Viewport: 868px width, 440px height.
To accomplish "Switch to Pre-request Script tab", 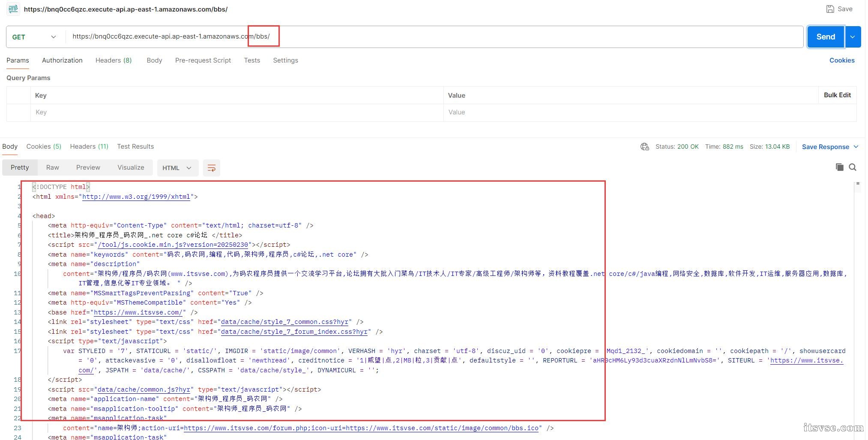I will (203, 60).
